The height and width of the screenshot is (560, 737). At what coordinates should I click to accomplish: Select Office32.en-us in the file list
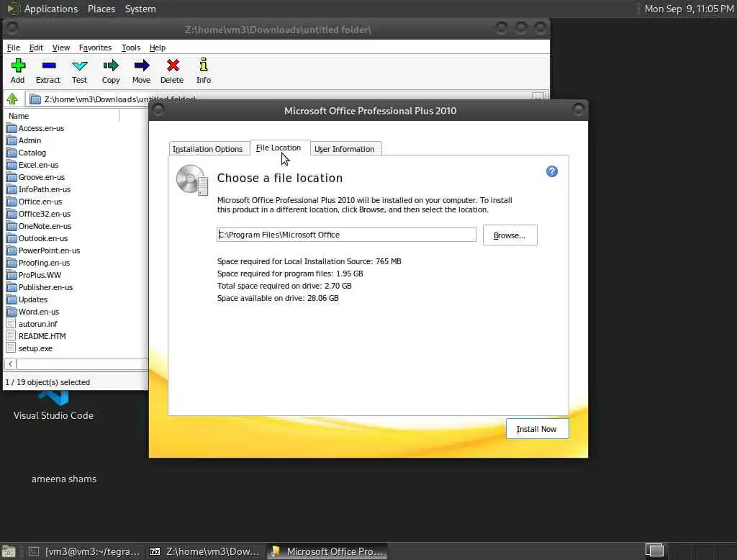[44, 214]
